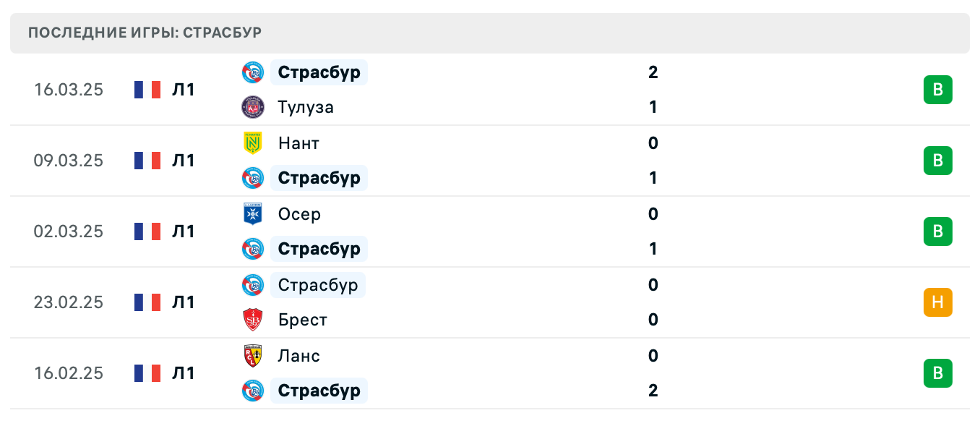The image size is (980, 421).
Task: Open the ПОСЛЕДНИЕ ИГРЫ: СТРАСБУР section header
Action: click(145, 32)
